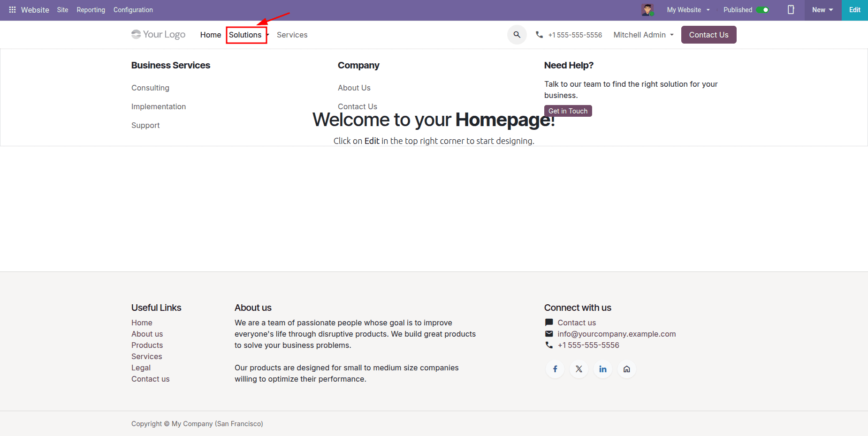Open the Site menu

(62, 10)
